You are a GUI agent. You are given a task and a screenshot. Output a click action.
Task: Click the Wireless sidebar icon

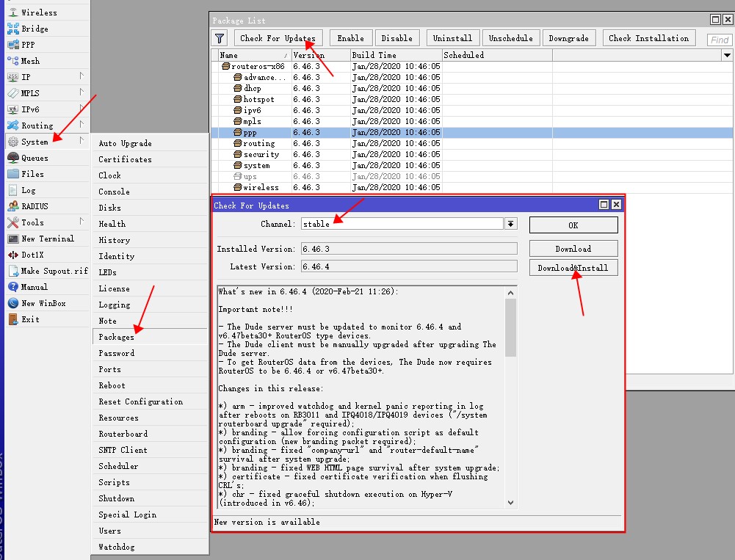pos(13,12)
